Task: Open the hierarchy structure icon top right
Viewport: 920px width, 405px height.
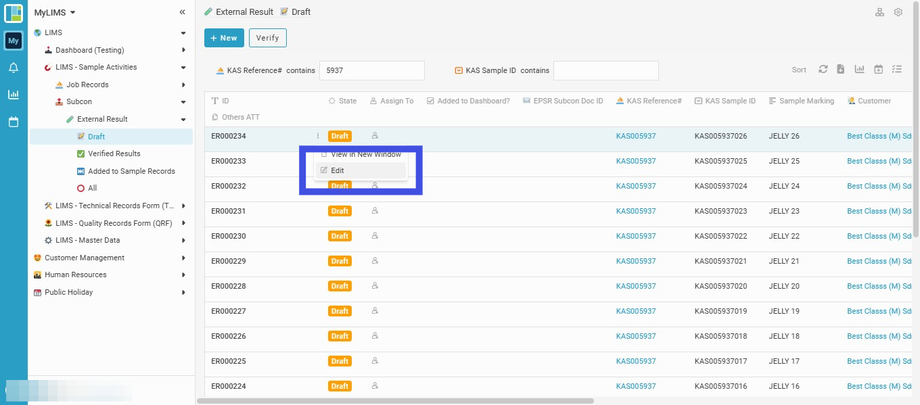Action: [x=880, y=12]
